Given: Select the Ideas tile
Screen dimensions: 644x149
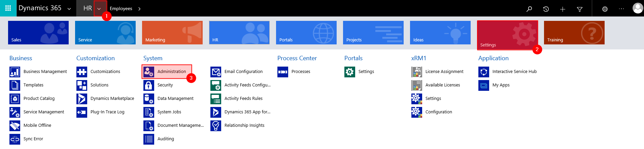Looking at the screenshot, I should click(x=440, y=33).
